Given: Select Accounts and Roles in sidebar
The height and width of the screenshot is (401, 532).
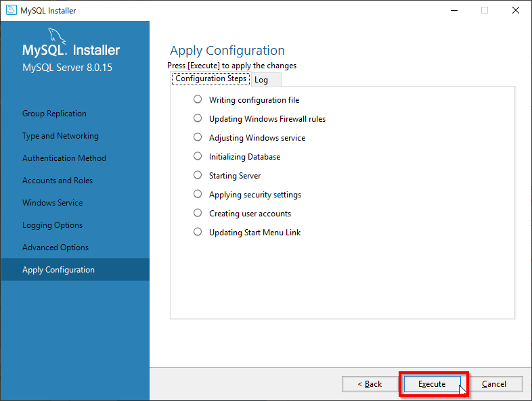Looking at the screenshot, I should tap(58, 181).
